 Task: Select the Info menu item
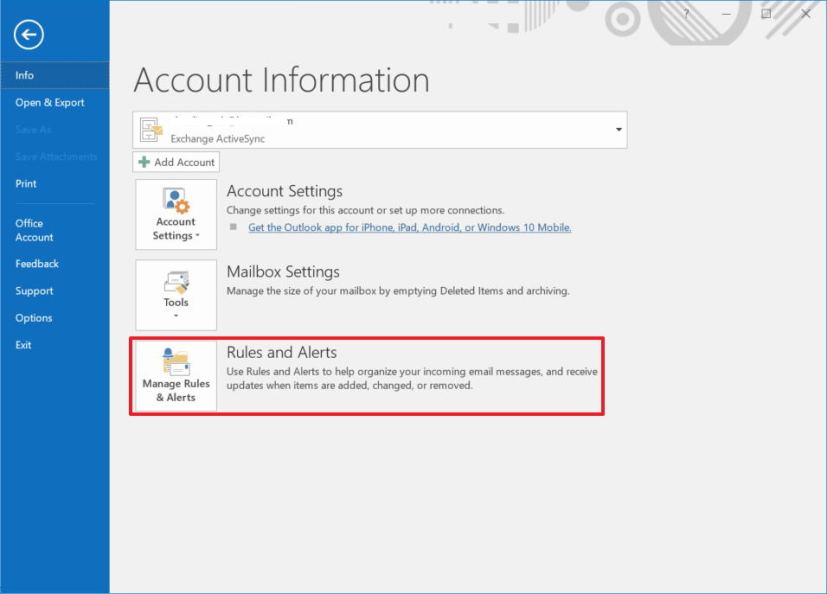click(x=55, y=75)
